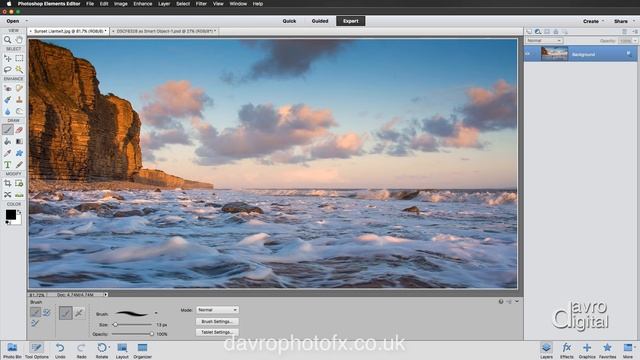The height and width of the screenshot is (360, 640).
Task: Open the Share dropdown
Action: click(624, 21)
